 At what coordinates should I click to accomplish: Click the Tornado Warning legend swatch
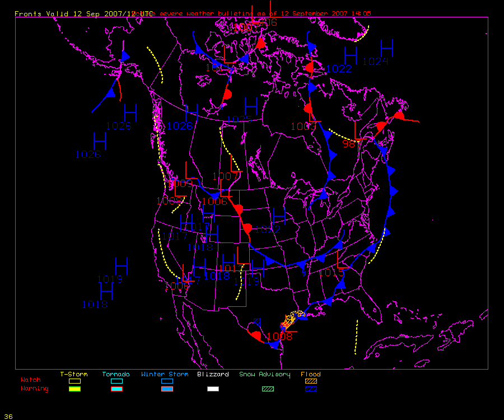pos(116,389)
